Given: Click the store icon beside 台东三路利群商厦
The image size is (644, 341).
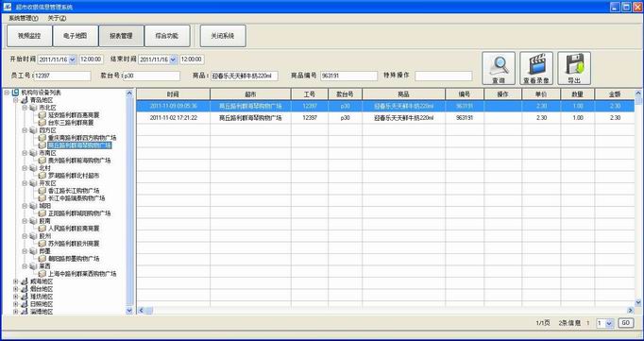Looking at the screenshot, I should point(42,123).
